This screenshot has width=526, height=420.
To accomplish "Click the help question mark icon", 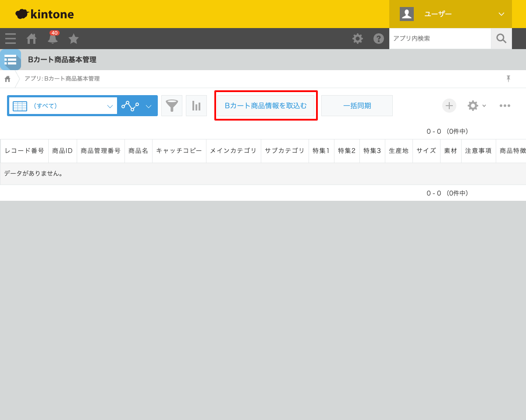I will [379, 39].
